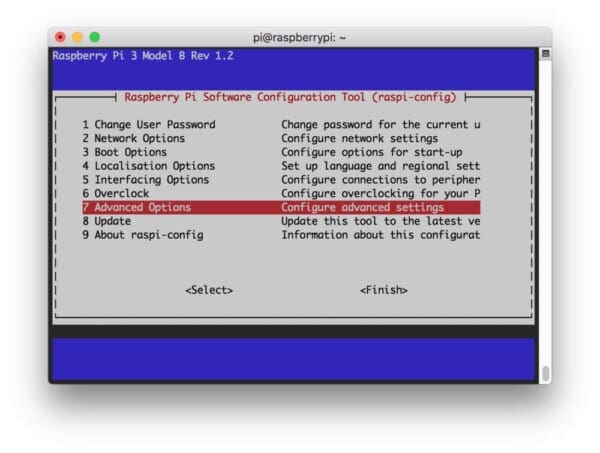Click the pi@raspberrypi window title

pos(299,37)
